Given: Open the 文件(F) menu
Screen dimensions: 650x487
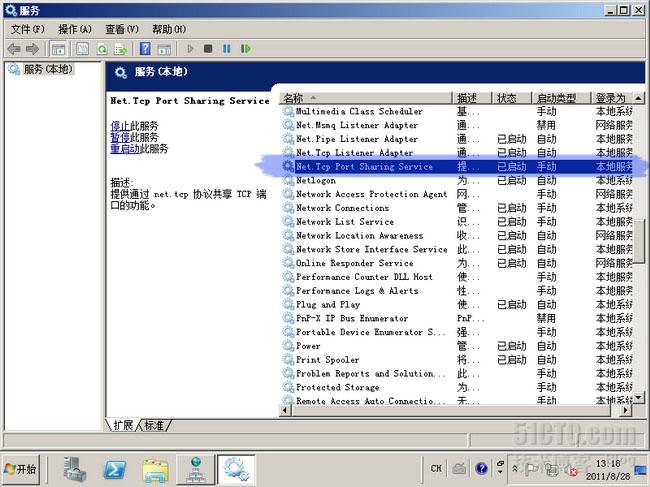Looking at the screenshot, I should [27, 29].
